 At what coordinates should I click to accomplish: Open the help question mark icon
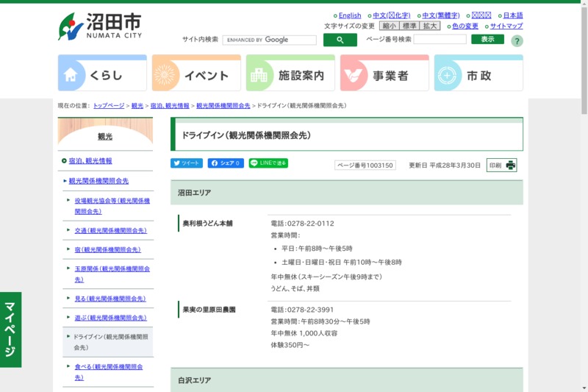(517, 41)
